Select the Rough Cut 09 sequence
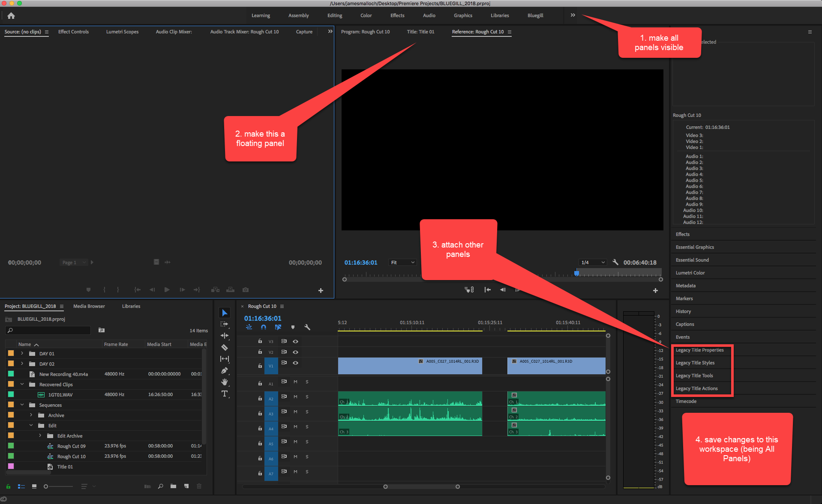Screen dimensions: 822x504 tap(71, 446)
